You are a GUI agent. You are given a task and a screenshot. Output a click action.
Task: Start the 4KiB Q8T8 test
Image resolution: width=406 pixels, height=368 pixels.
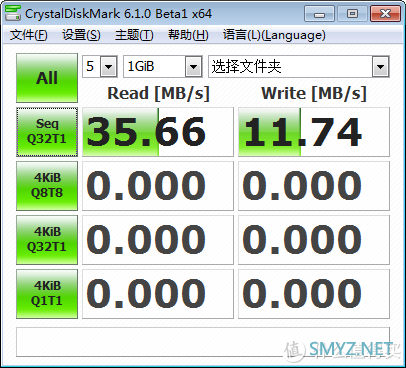47,186
